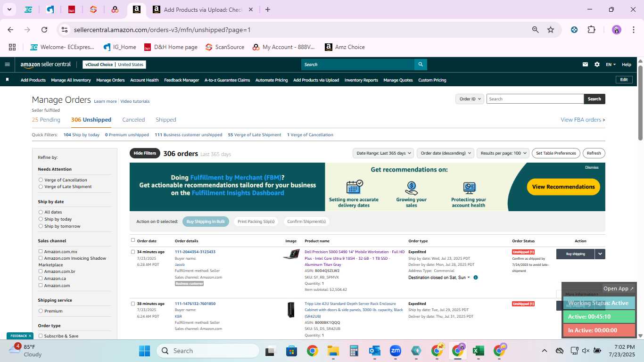Image resolution: width=644 pixels, height=362 pixels.
Task: Open File Explorer from the taskbar
Action: pos(333,351)
